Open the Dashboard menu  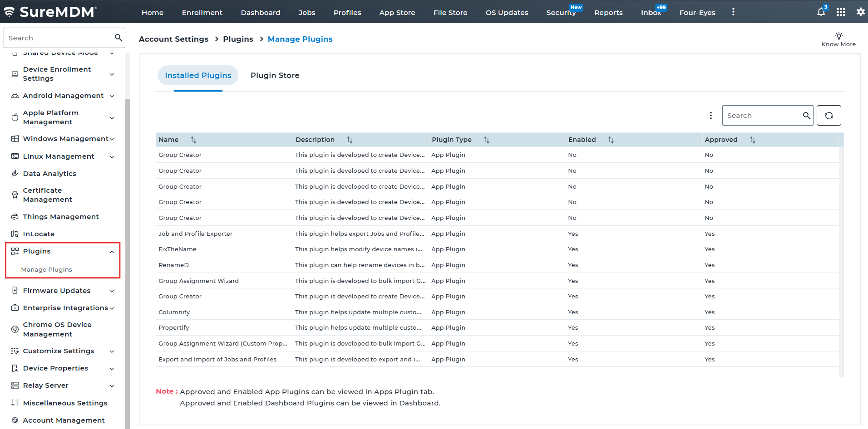pyautogui.click(x=261, y=13)
